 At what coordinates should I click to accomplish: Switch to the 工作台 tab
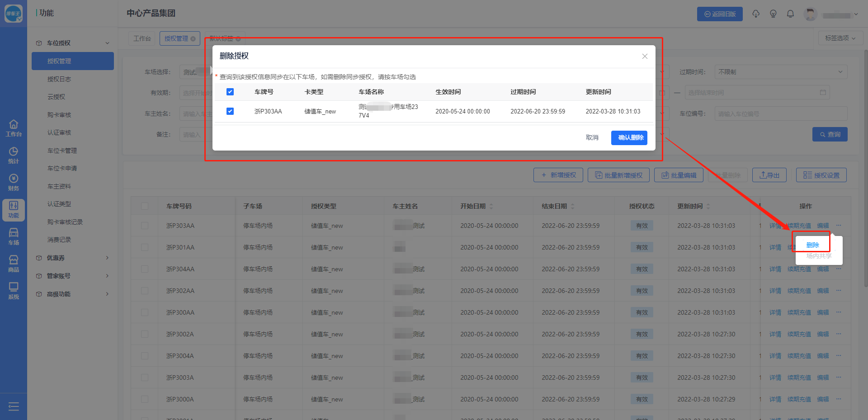pyautogui.click(x=142, y=38)
